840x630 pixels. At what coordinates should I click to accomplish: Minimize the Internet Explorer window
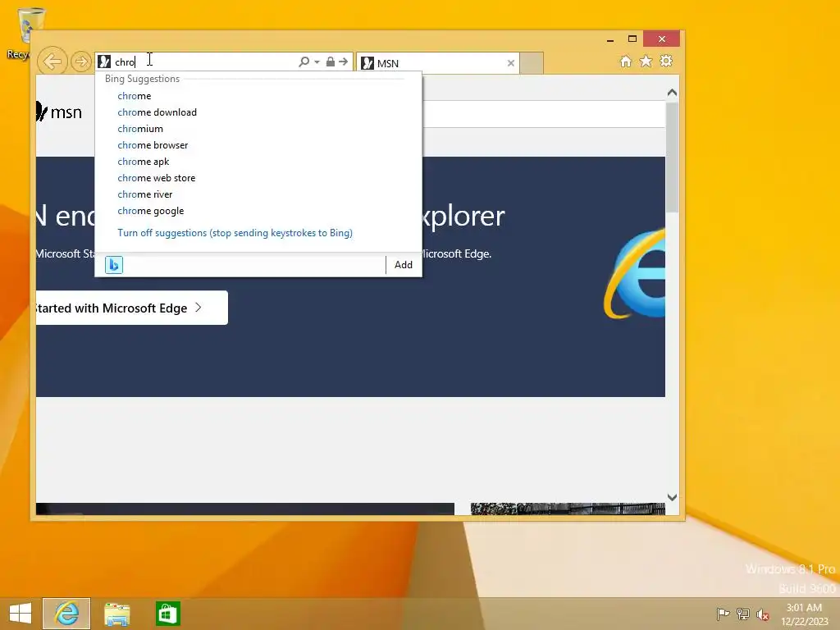click(x=610, y=39)
